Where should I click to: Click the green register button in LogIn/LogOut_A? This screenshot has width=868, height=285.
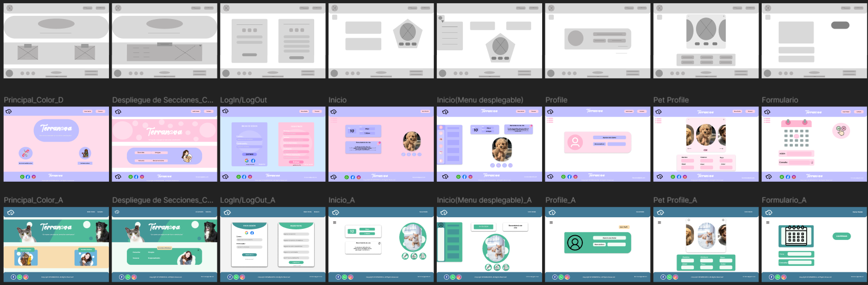(296, 262)
